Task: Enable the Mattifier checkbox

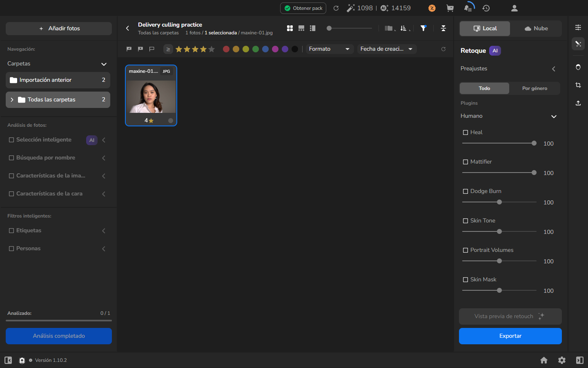Action: click(465, 162)
